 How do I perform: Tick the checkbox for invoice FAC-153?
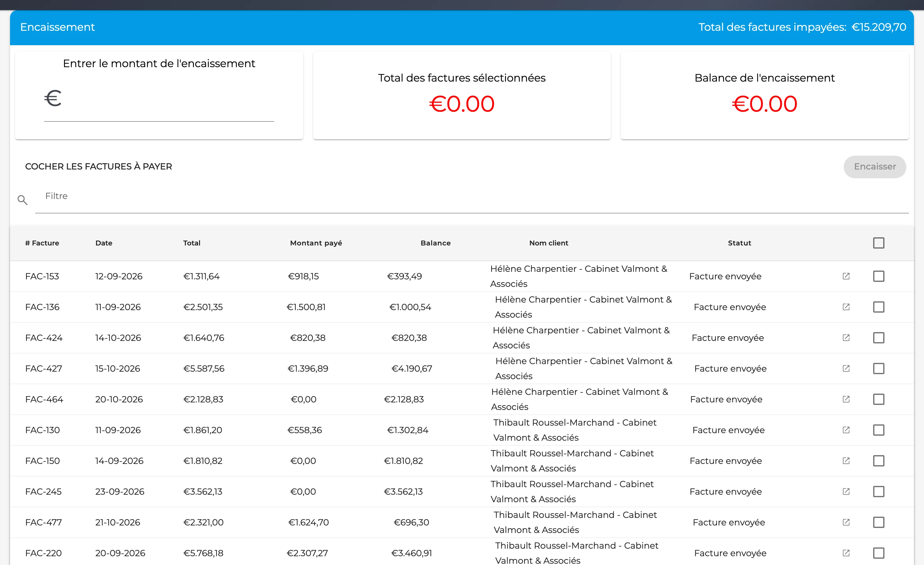[x=878, y=276]
